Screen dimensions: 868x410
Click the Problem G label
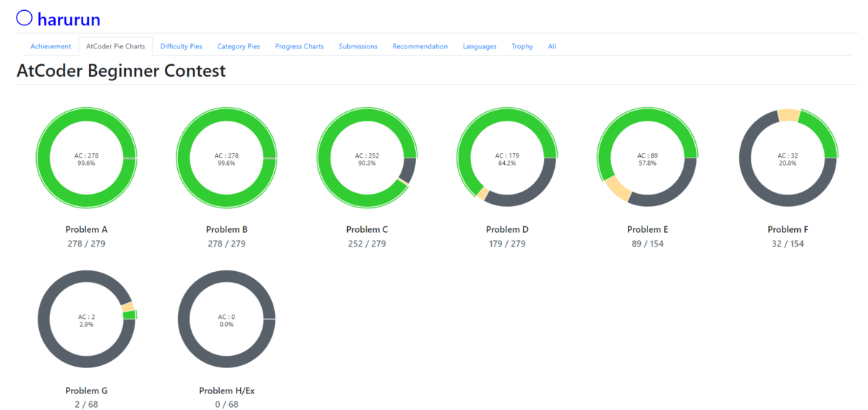point(86,390)
